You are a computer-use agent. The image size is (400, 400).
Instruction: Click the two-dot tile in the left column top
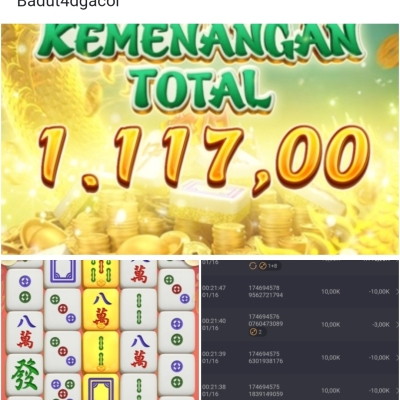click(25, 289)
